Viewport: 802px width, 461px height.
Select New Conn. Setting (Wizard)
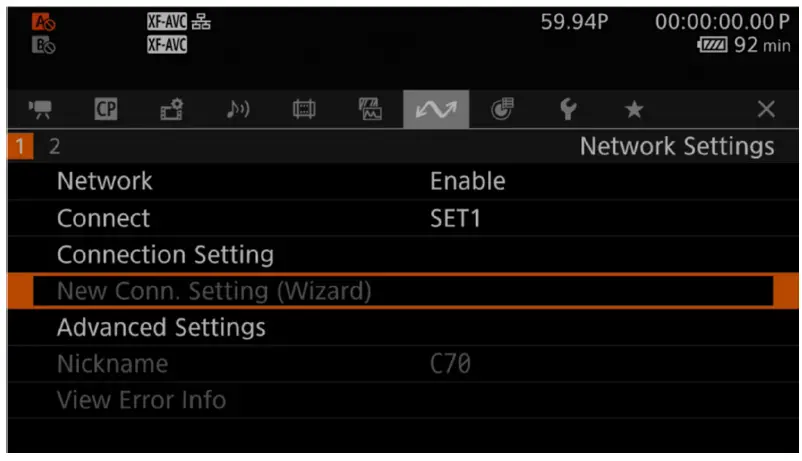[214, 292]
